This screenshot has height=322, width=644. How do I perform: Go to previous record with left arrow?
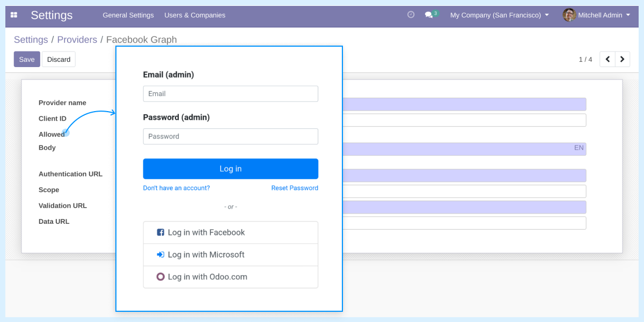tap(607, 59)
